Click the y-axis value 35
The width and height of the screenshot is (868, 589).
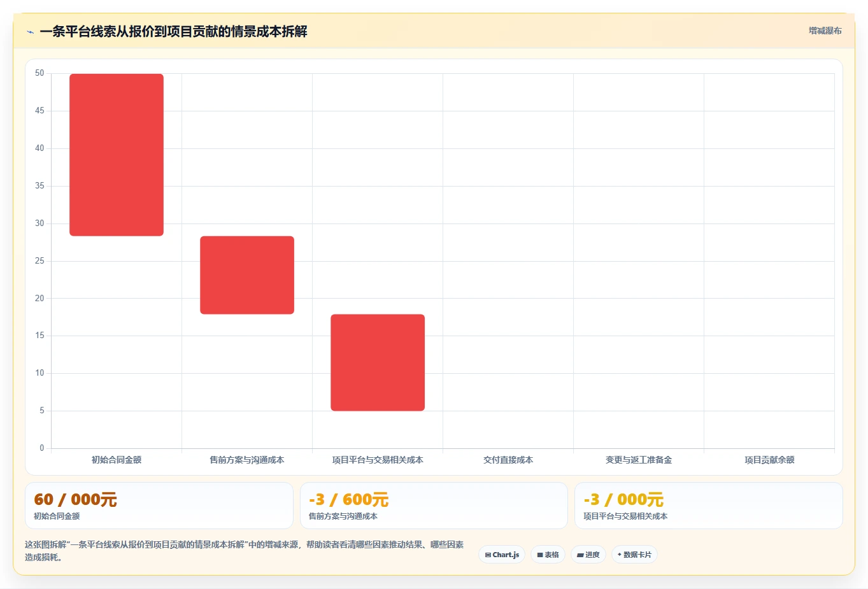39,186
